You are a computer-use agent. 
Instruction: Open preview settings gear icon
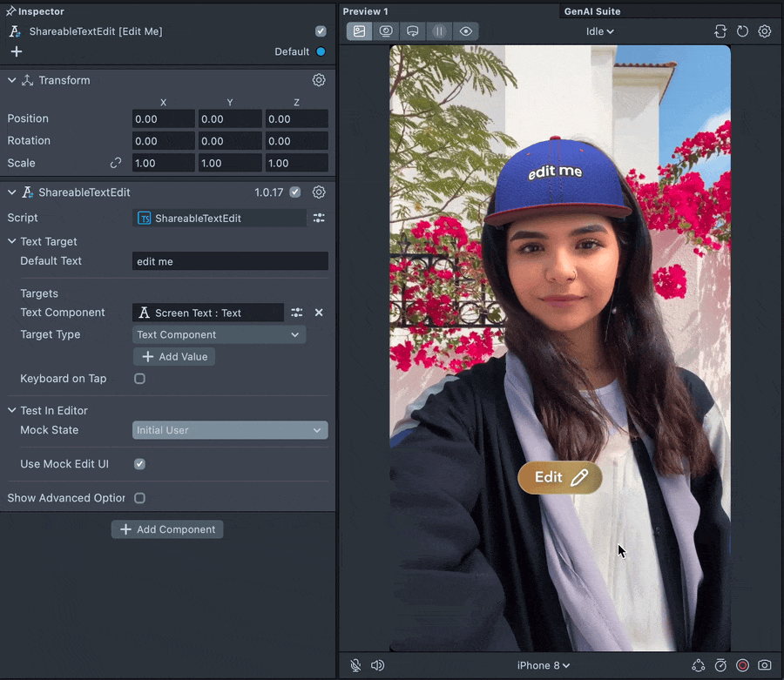coord(764,31)
